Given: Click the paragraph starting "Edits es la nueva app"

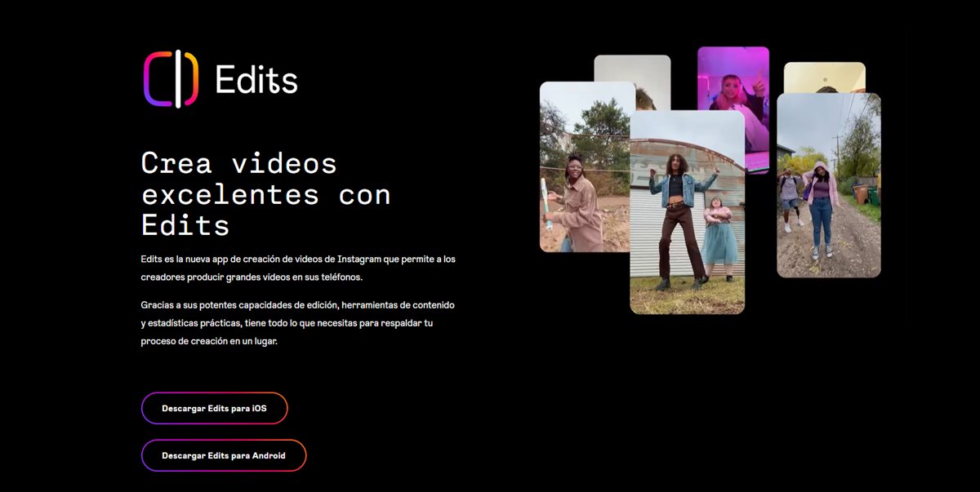Looking at the screenshot, I should 298,268.
